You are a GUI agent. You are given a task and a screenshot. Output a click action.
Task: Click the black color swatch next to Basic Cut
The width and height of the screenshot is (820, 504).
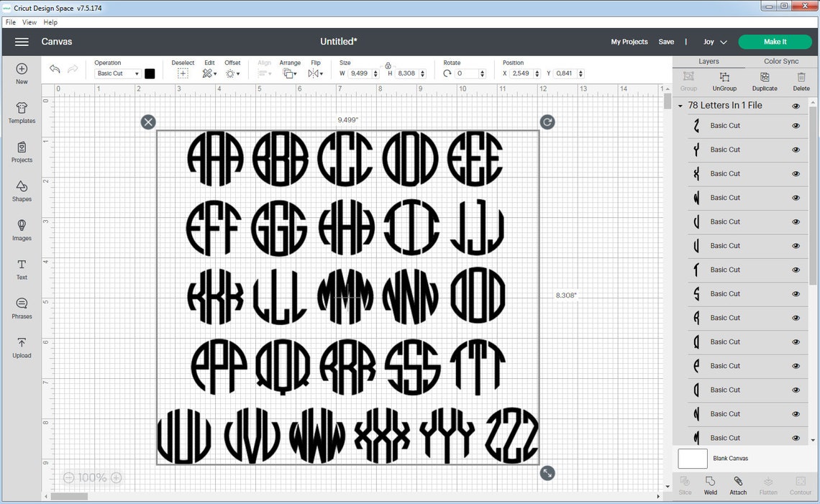150,73
